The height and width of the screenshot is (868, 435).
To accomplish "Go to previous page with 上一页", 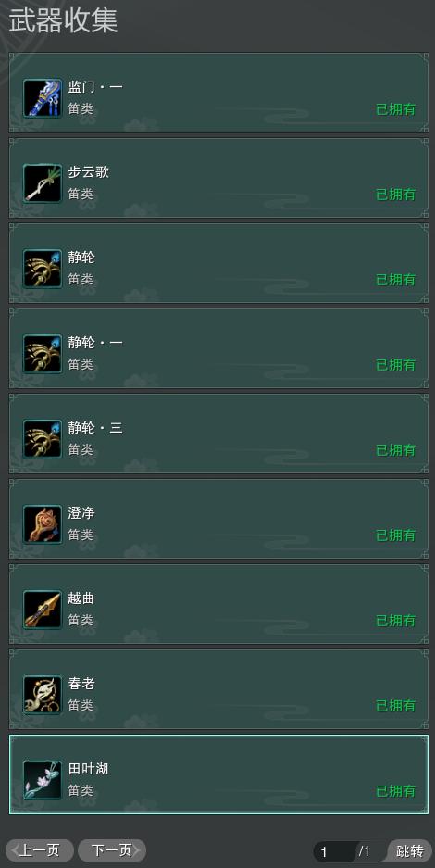I will point(40,850).
